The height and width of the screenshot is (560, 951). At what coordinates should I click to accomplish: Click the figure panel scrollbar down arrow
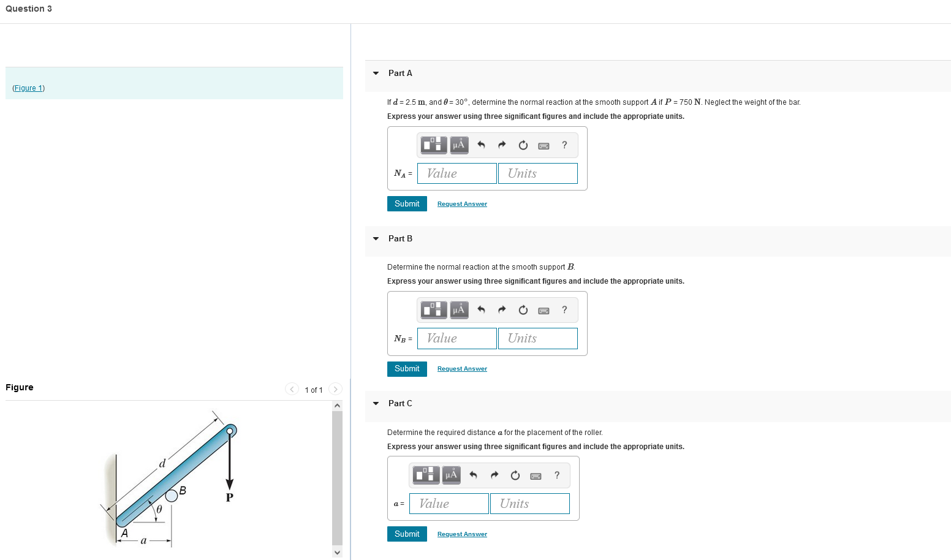point(337,552)
